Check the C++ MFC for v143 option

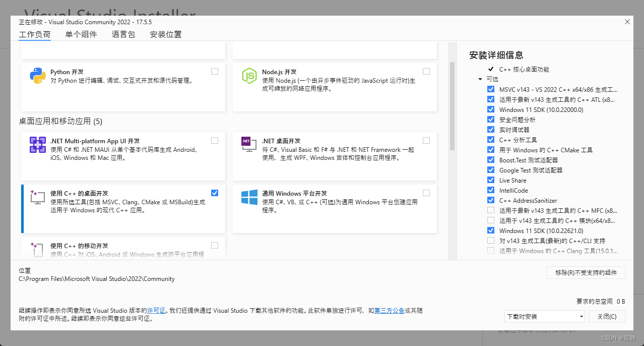[491, 210]
